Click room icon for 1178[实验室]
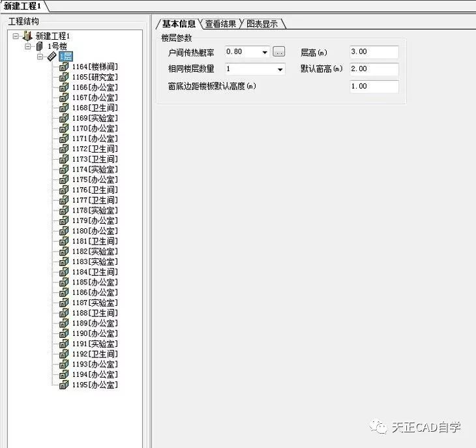476x448 pixels. tap(64, 211)
